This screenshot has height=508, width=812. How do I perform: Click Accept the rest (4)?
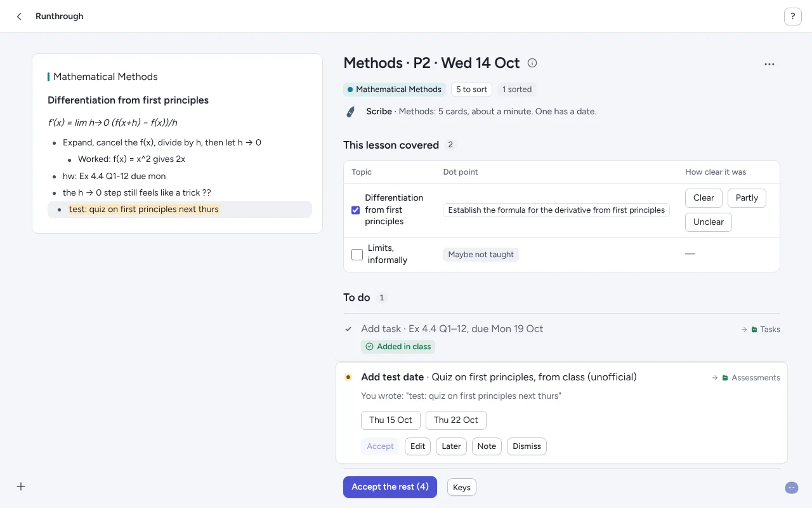point(390,487)
